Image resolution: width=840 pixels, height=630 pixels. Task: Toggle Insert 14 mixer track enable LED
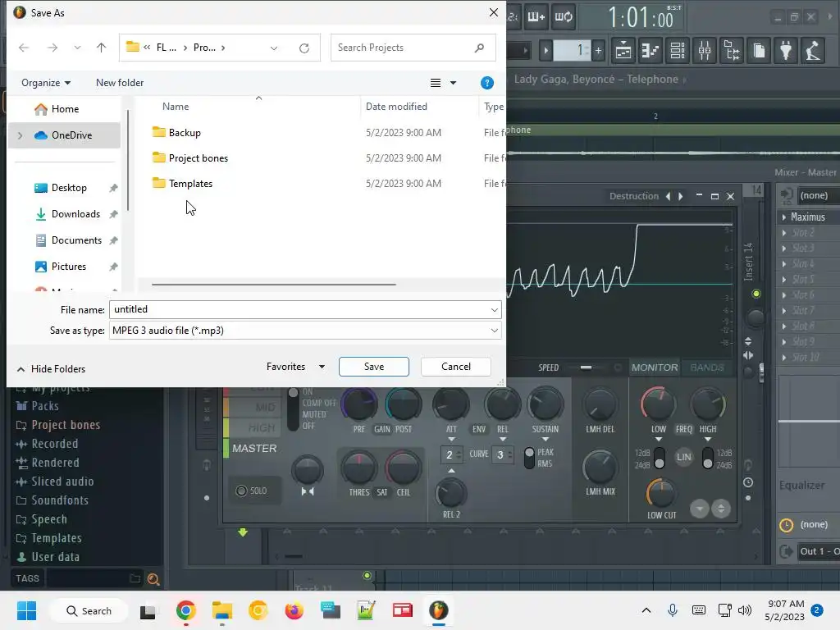[756, 294]
